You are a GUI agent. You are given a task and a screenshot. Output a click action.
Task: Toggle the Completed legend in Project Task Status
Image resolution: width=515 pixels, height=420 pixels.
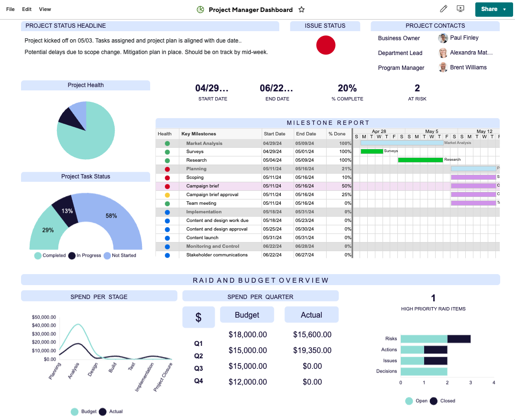pos(50,255)
